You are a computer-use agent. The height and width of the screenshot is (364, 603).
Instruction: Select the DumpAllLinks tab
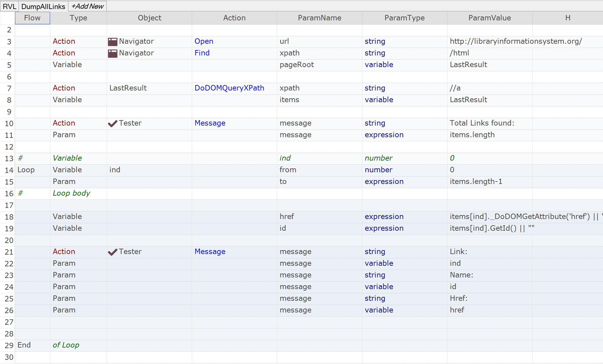43,6
